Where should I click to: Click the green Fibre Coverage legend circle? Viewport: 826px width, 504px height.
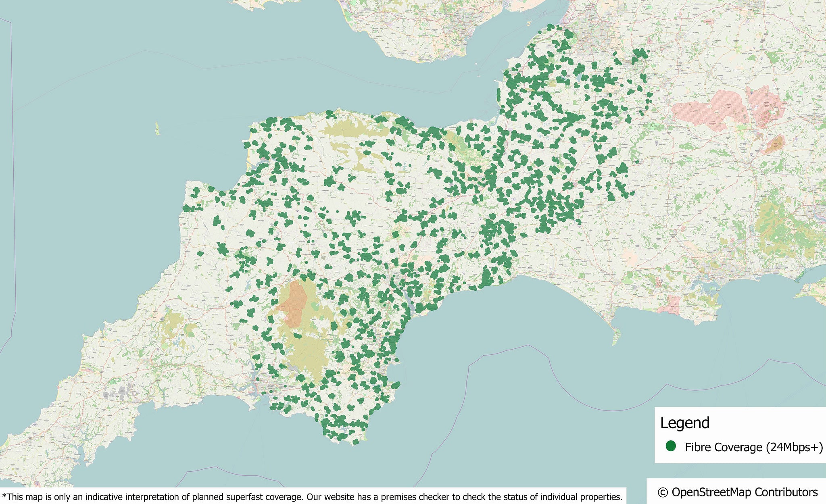point(671,446)
